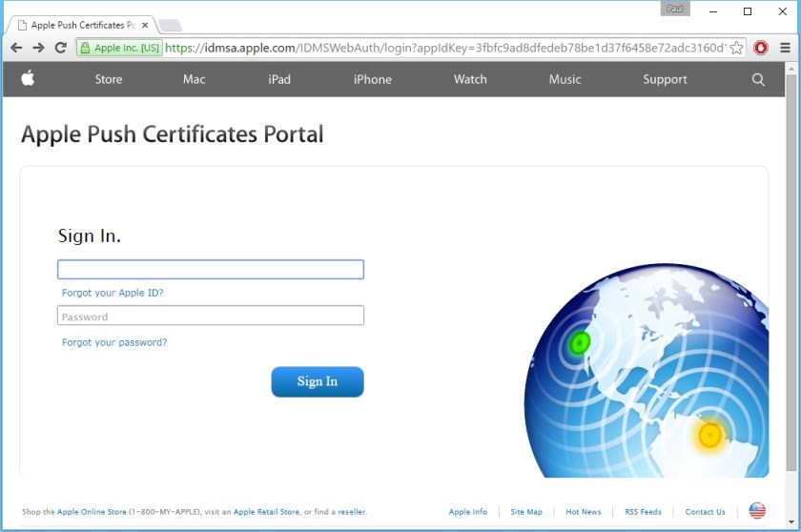Click the Apple logo in navigation bar
This screenshot has height=532, width=801.
(29, 79)
